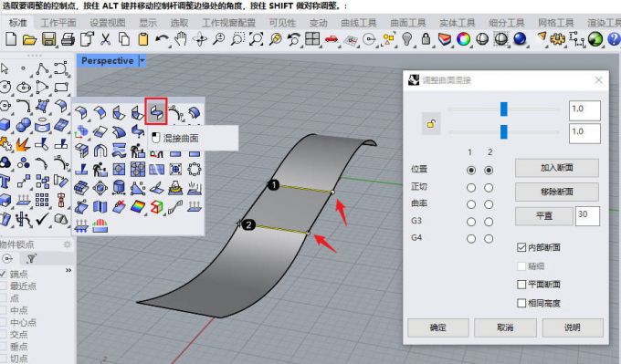Enable the 中点 object snap

point(3,310)
